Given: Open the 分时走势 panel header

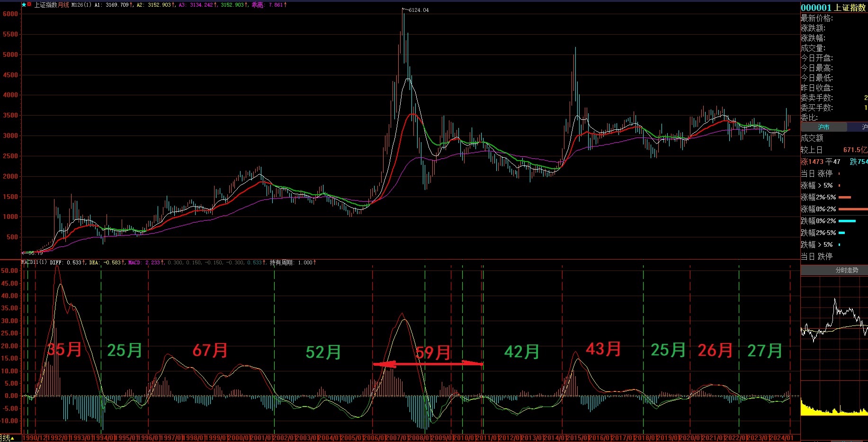Looking at the screenshot, I should pyautogui.click(x=847, y=270).
